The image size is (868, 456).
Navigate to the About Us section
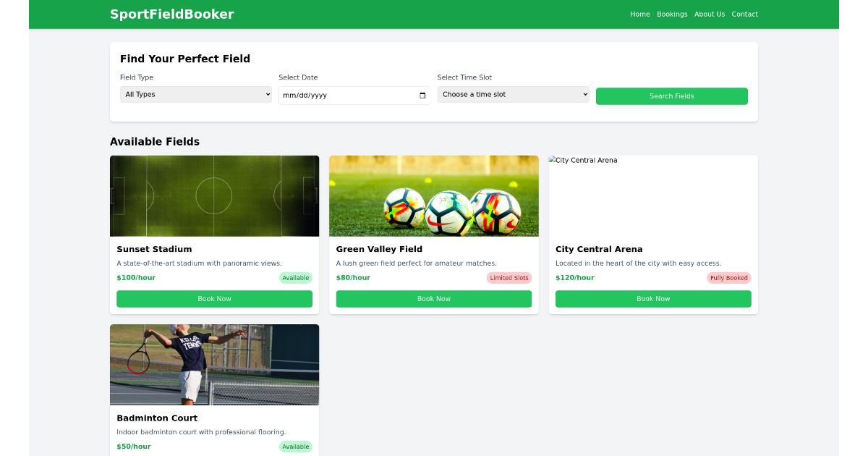pyautogui.click(x=710, y=14)
